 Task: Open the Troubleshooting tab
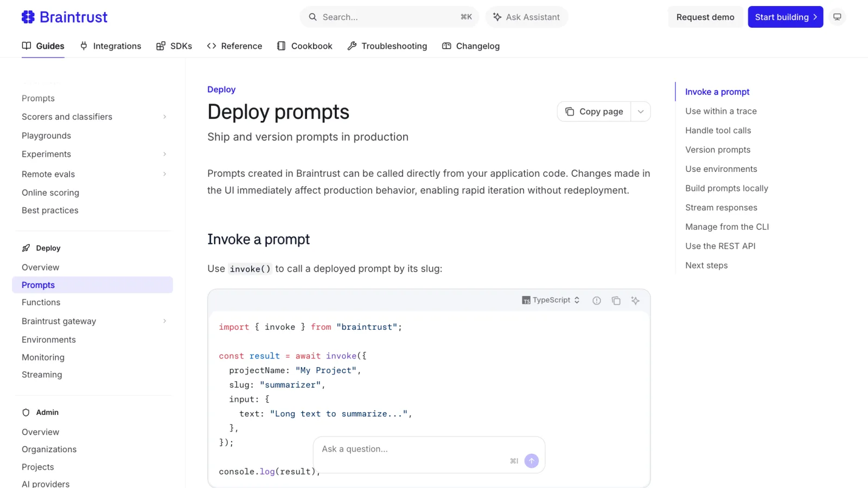click(x=387, y=46)
